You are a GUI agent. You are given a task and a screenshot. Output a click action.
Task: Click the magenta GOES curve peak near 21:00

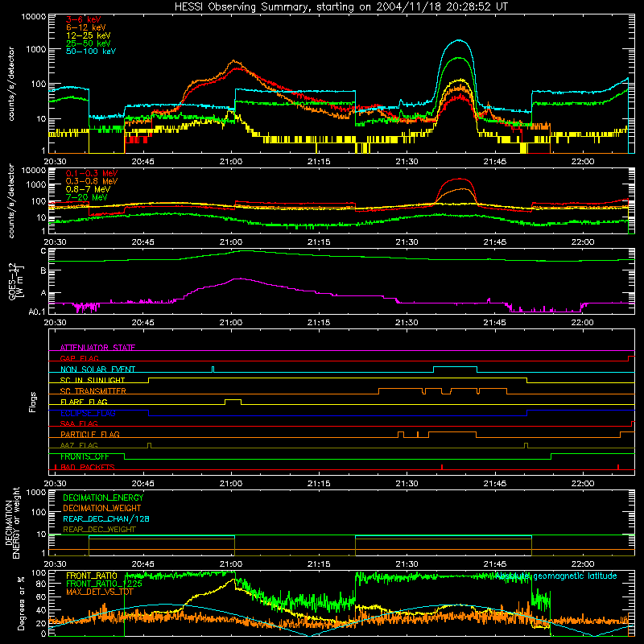point(239,279)
